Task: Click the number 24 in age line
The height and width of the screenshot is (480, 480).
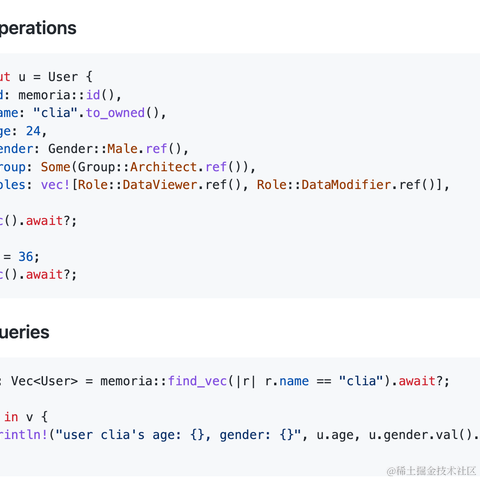Action: [x=33, y=131]
